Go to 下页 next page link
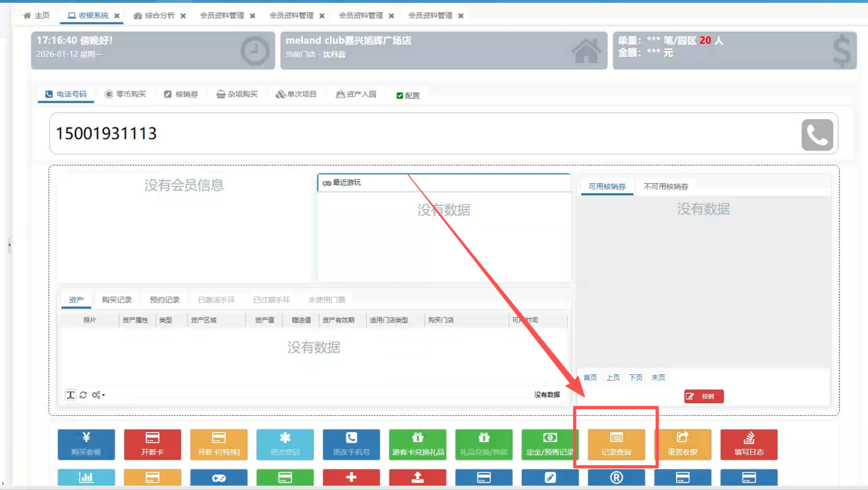The width and height of the screenshot is (868, 490). [x=636, y=378]
